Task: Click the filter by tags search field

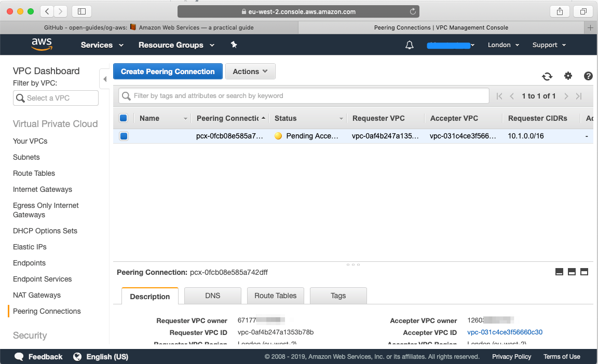Action: pyautogui.click(x=304, y=96)
